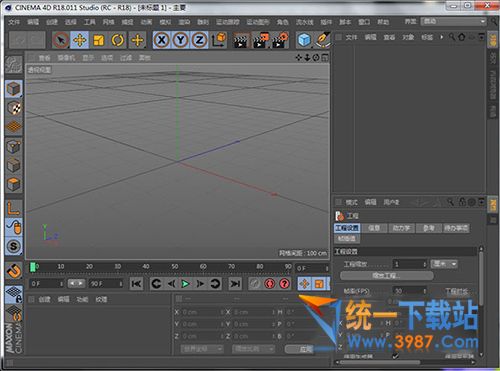
Task: Render to Picture Viewer
Action: pyautogui.click(x=260, y=40)
